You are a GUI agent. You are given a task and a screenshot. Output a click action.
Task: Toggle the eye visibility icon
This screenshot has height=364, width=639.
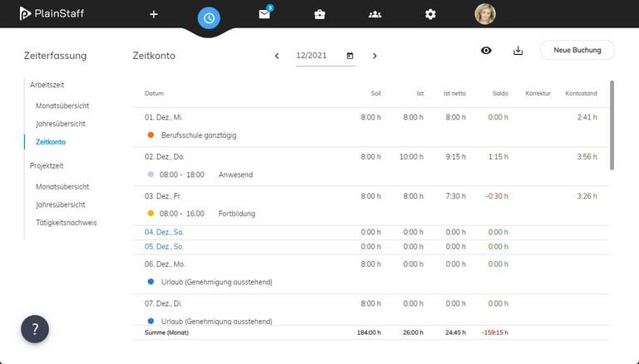[x=487, y=51]
